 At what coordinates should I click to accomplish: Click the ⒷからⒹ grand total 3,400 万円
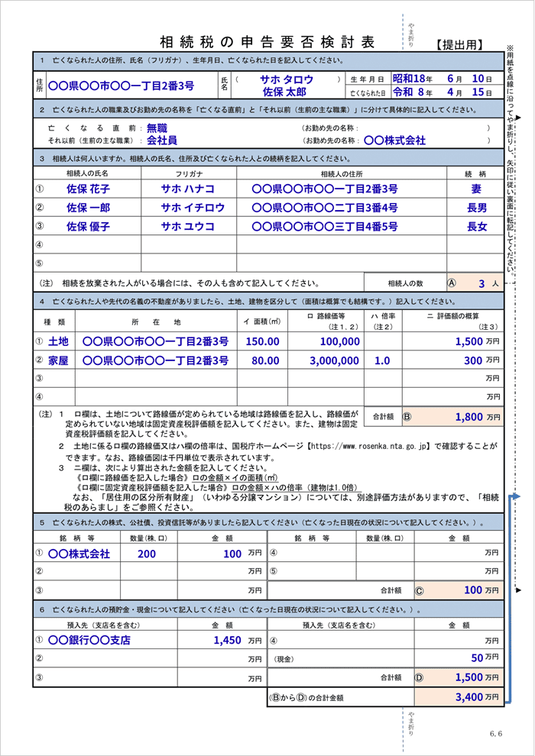(477, 697)
